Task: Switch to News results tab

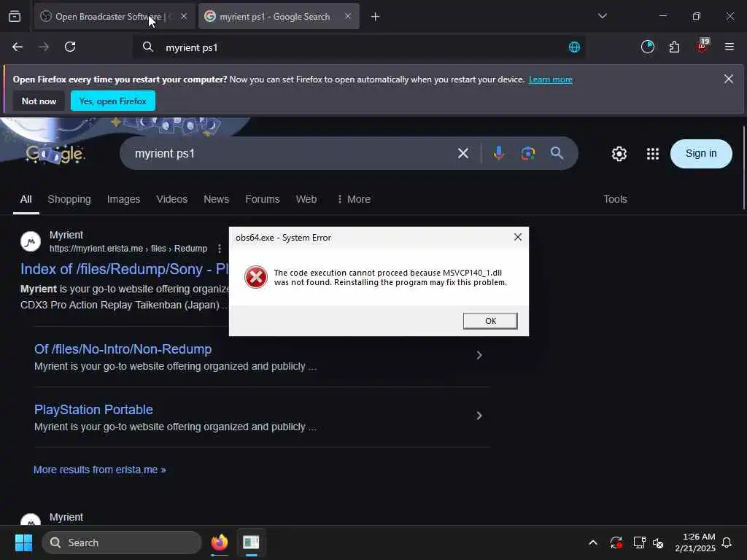Action: point(216,199)
